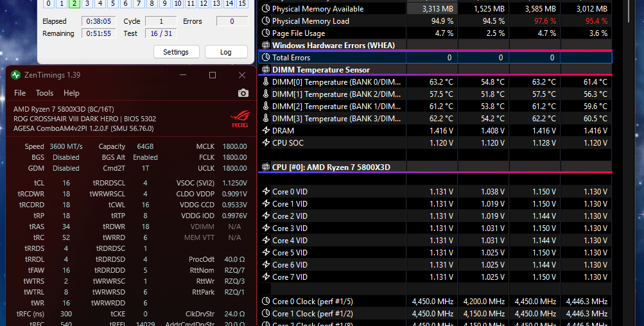This screenshot has height=326, width=644.
Task: Click the DIMM[0] Temperature current value 63.2 °C
Action: pyautogui.click(x=441, y=82)
